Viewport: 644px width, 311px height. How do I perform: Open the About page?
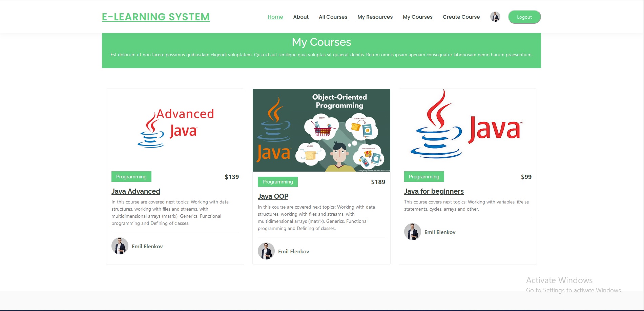300,17
